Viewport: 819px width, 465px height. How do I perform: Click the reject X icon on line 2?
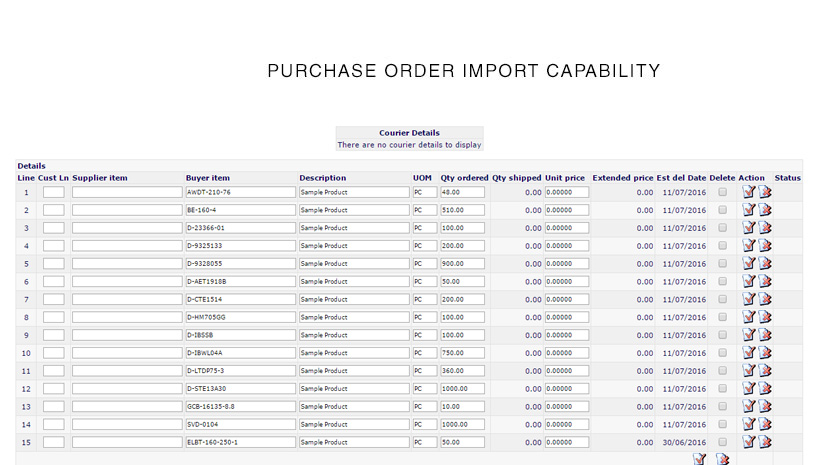coord(765,210)
